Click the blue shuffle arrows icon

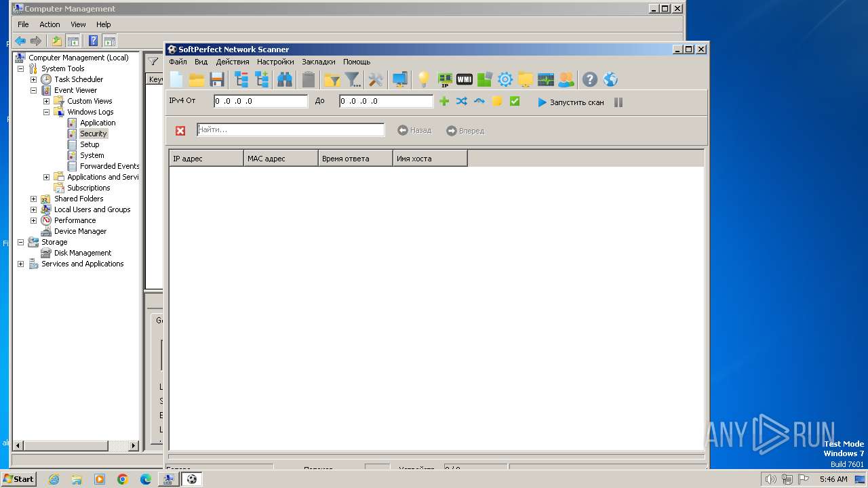pos(462,102)
